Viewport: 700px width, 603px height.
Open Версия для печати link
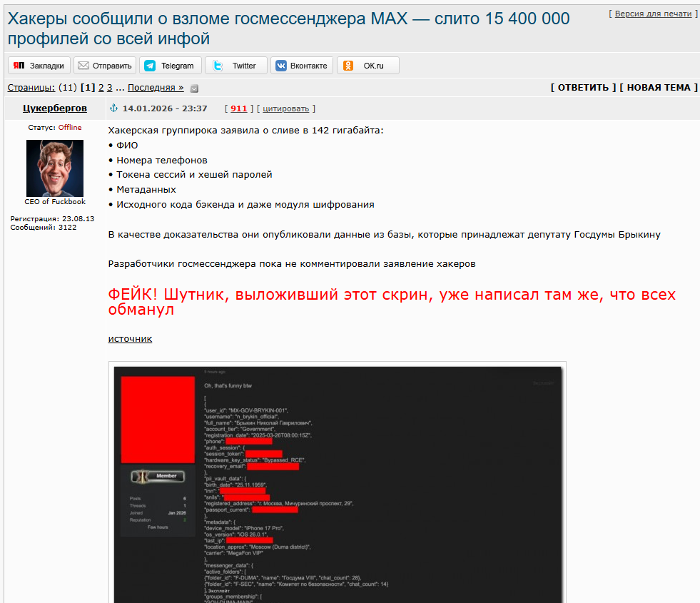[x=653, y=14]
